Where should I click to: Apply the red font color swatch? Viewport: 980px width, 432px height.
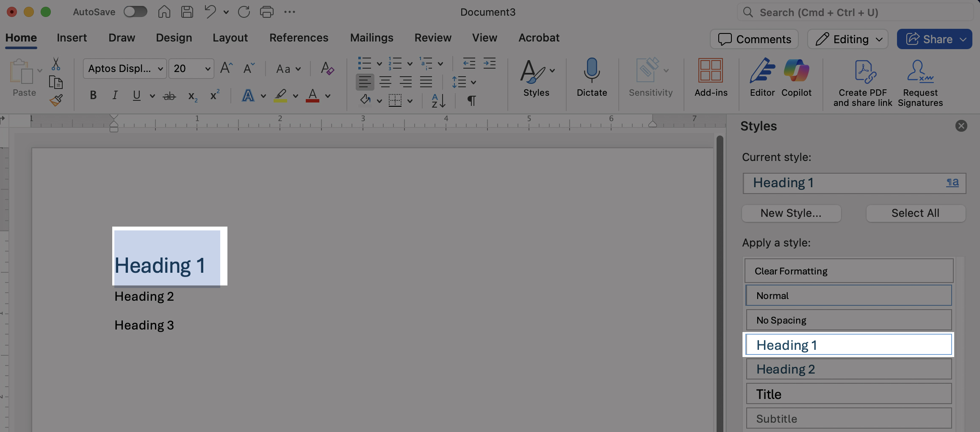pyautogui.click(x=313, y=95)
